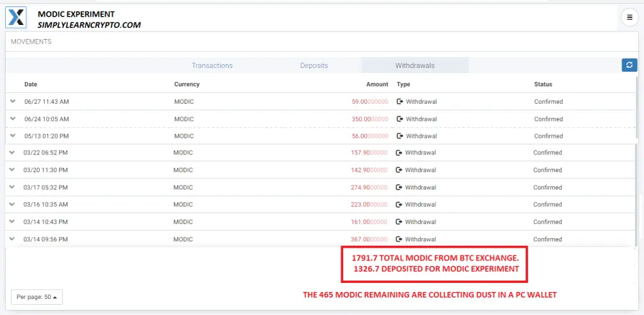Click the 56.00 amount value
This screenshot has height=315, width=644.
369,136
